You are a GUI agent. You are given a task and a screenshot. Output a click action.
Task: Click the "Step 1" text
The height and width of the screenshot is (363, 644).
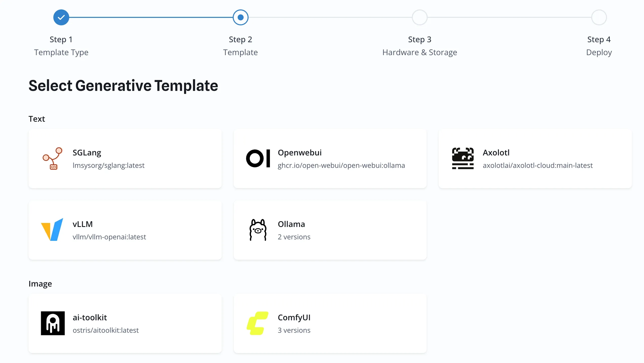click(61, 40)
